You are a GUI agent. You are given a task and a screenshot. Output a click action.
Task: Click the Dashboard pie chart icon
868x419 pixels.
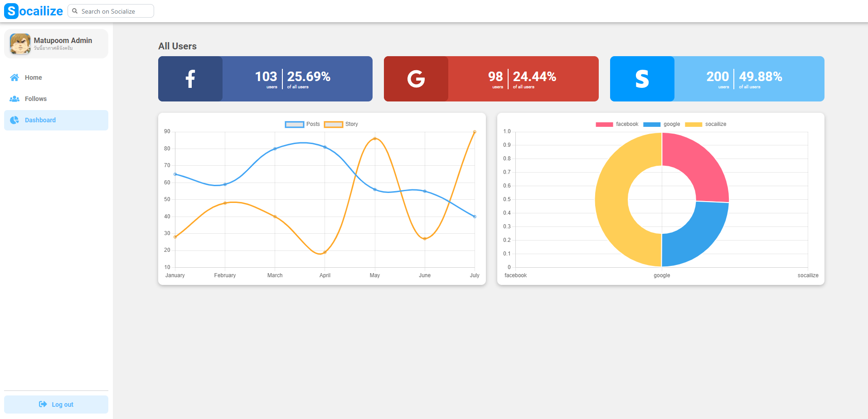15,120
